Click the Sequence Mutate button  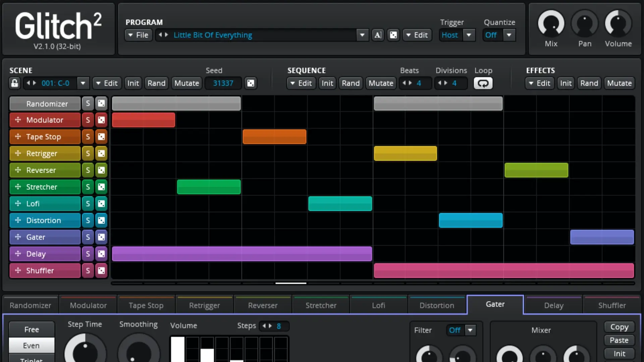pos(381,83)
